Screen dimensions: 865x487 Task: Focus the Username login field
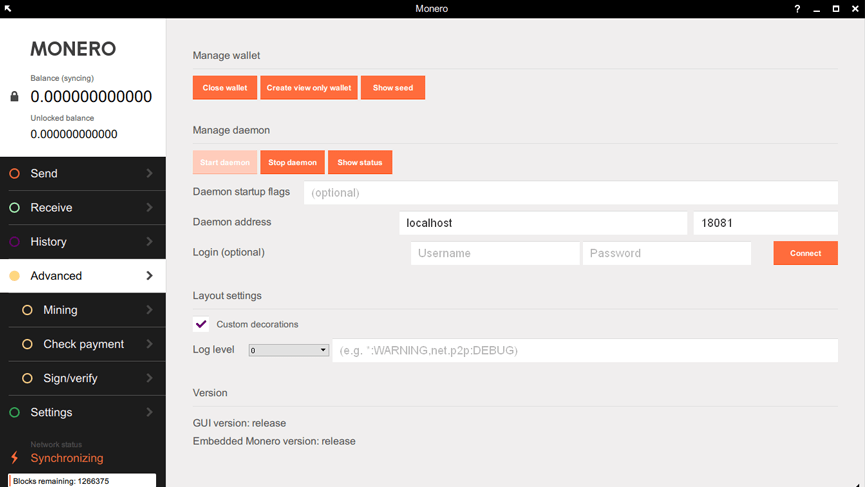point(494,254)
